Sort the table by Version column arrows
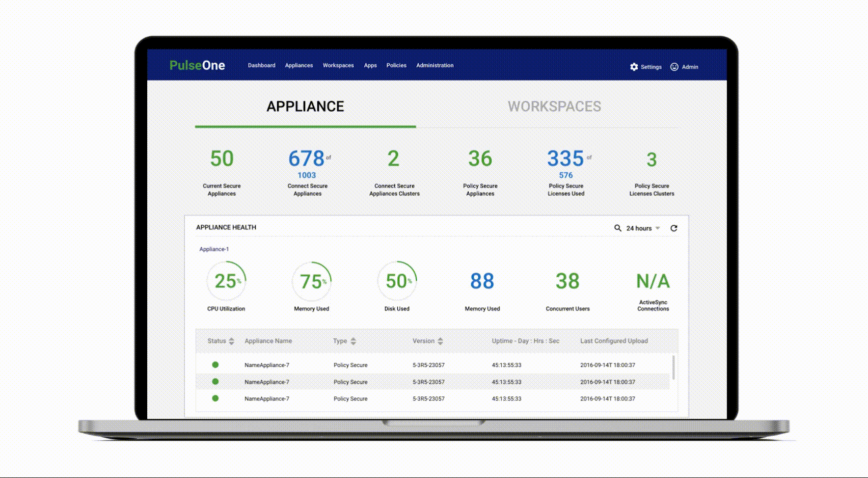868x478 pixels. (x=440, y=341)
